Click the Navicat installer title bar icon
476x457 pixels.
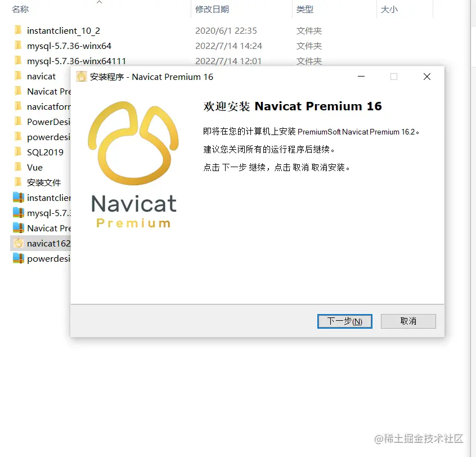coord(82,77)
